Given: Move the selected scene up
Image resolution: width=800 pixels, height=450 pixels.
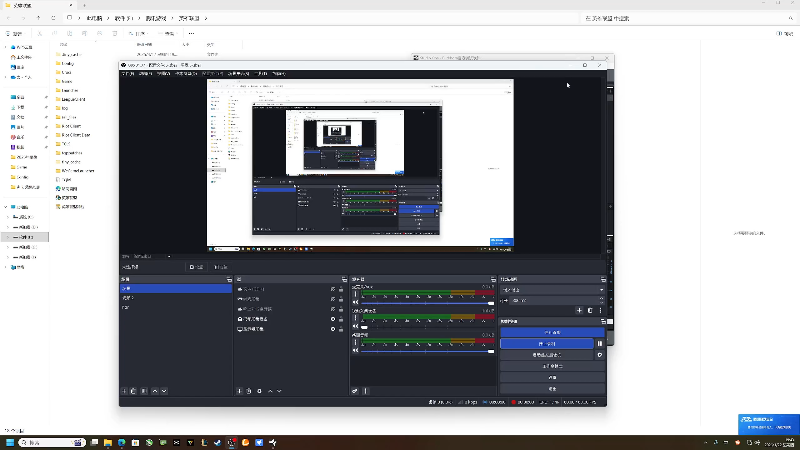Looking at the screenshot, I should click(155, 391).
